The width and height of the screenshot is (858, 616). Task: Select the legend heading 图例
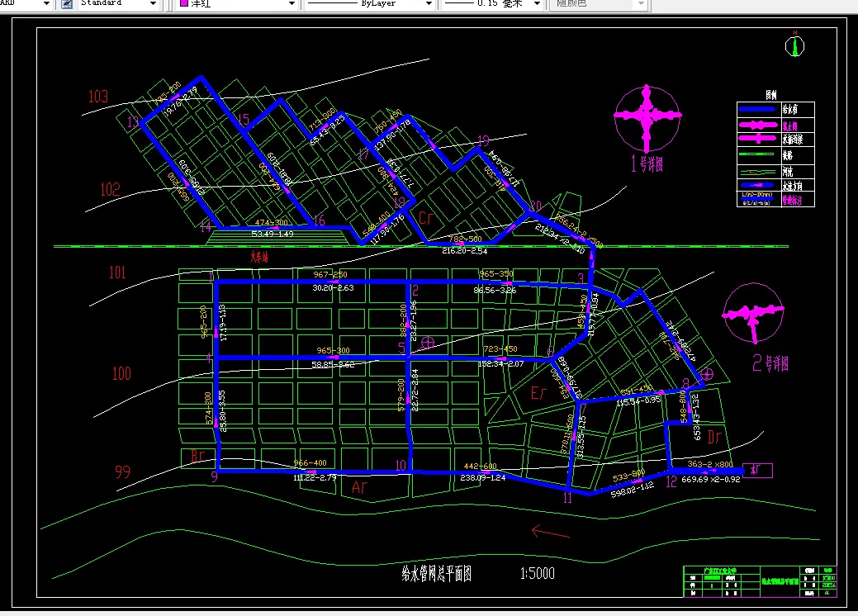(x=771, y=95)
